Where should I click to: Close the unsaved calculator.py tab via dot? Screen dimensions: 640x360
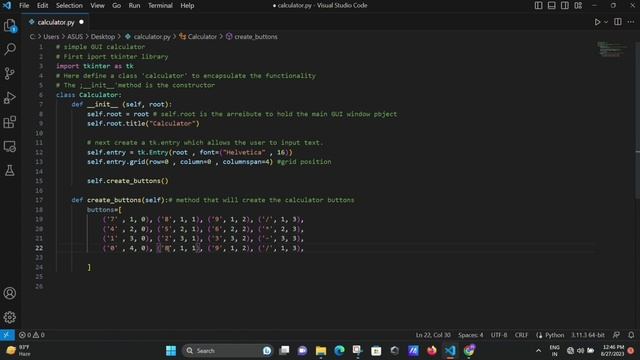click(81, 22)
